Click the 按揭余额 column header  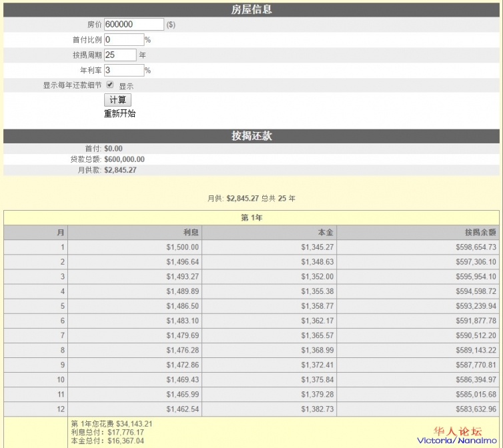480,233
